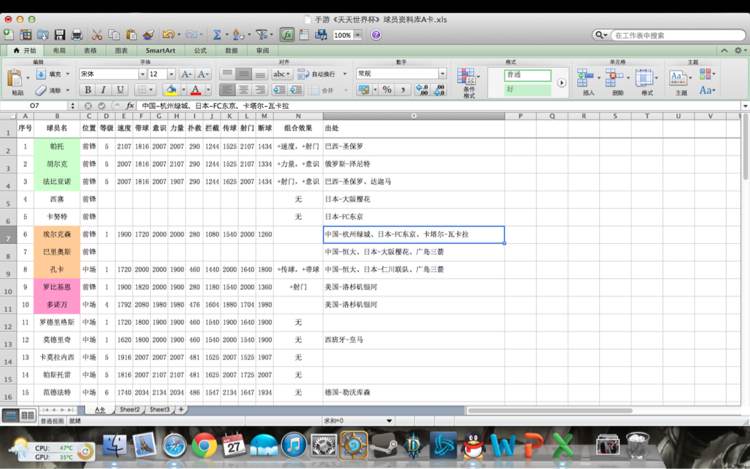Click the Filter funnel icon
The image size is (750, 469).
262,35
